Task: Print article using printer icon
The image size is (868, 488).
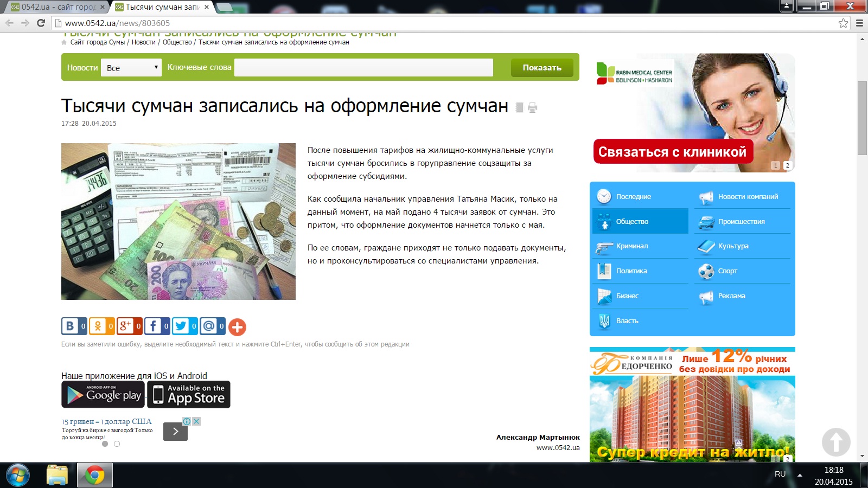Action: 533,107
